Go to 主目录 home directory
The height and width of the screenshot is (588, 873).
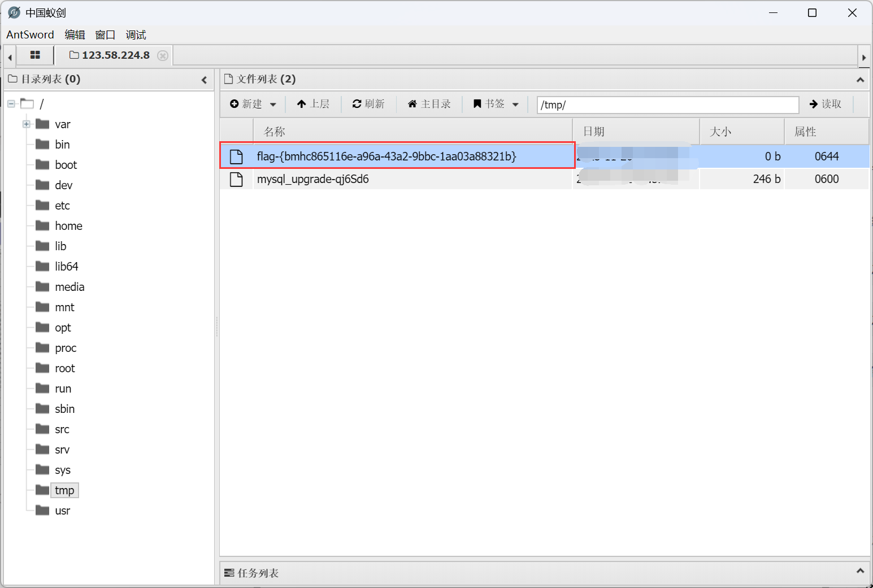[x=429, y=104]
